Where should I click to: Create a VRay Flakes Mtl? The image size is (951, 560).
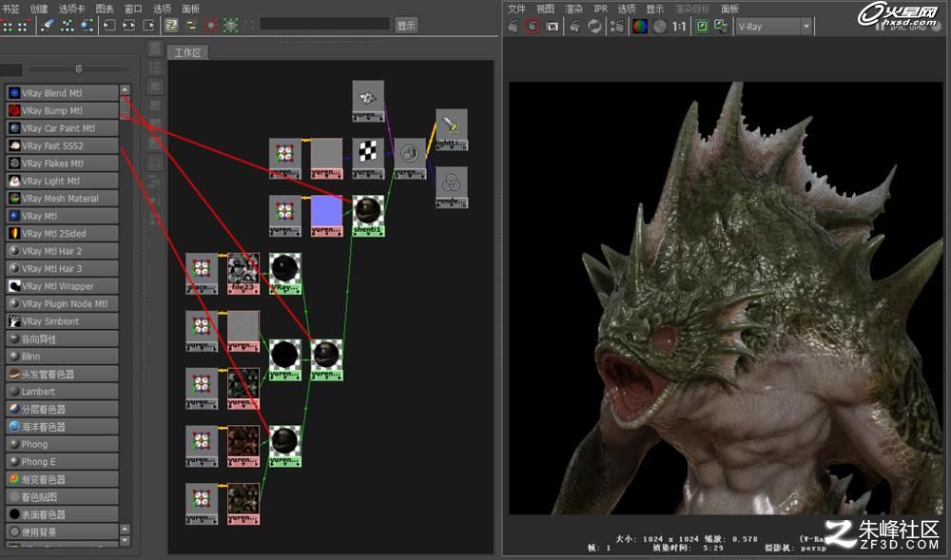[62, 163]
